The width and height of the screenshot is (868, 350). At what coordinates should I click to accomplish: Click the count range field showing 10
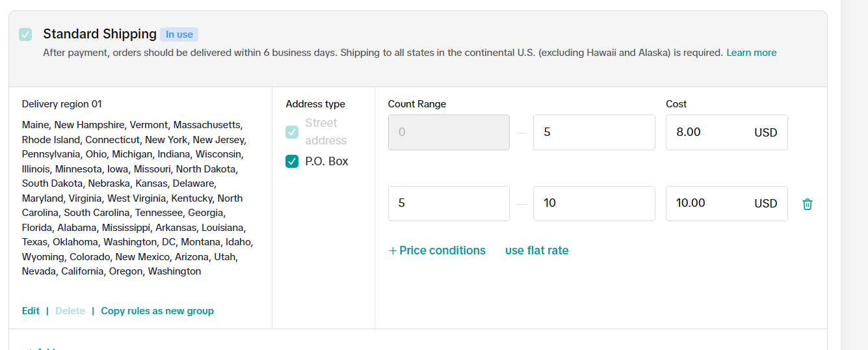594,204
